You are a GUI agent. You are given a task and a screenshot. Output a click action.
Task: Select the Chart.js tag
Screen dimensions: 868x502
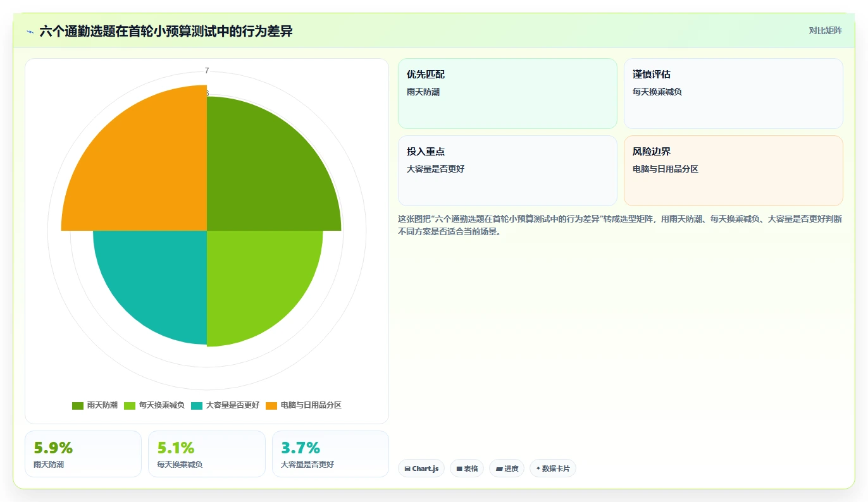click(421, 468)
